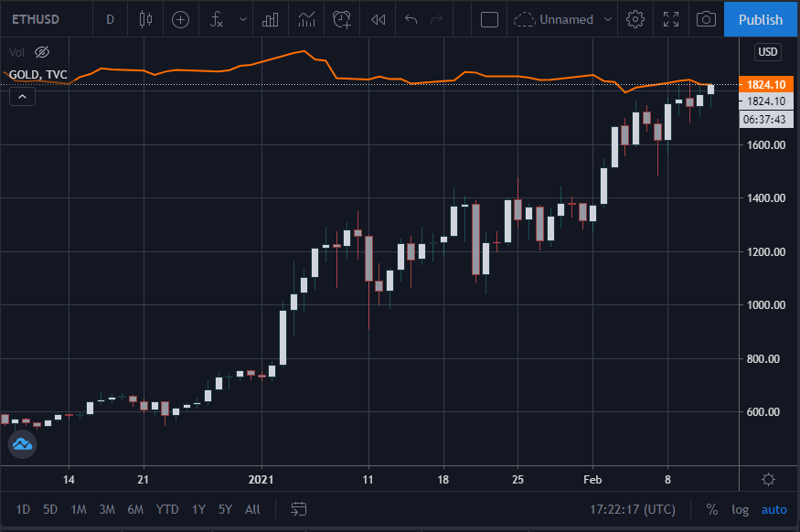800x532 pixels.
Task: Switch the range to YTD
Action: coord(166,509)
